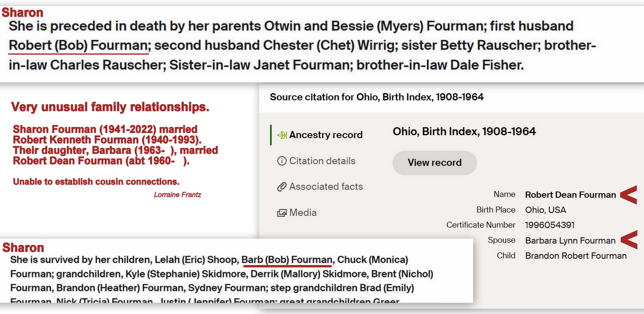Click the name Robert Dean Fourman
Screen dimensions: 644x314
tap(570, 195)
